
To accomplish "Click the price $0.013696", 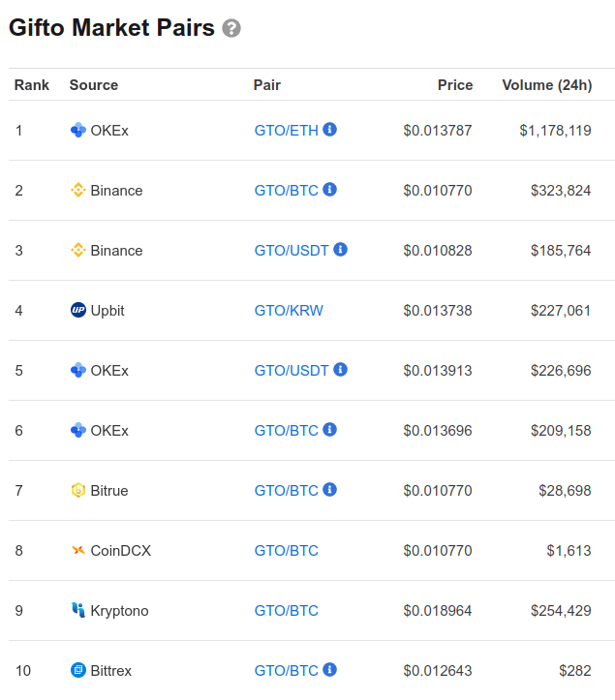I will tap(438, 430).
